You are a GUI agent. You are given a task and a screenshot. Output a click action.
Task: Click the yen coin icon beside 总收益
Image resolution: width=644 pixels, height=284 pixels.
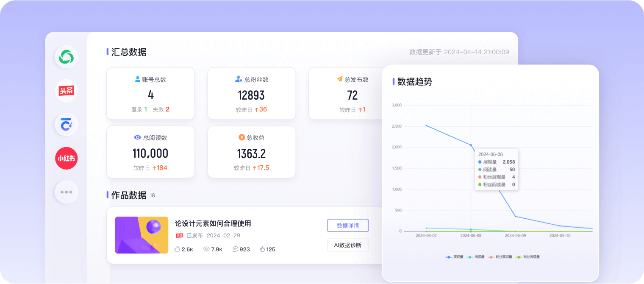point(241,137)
